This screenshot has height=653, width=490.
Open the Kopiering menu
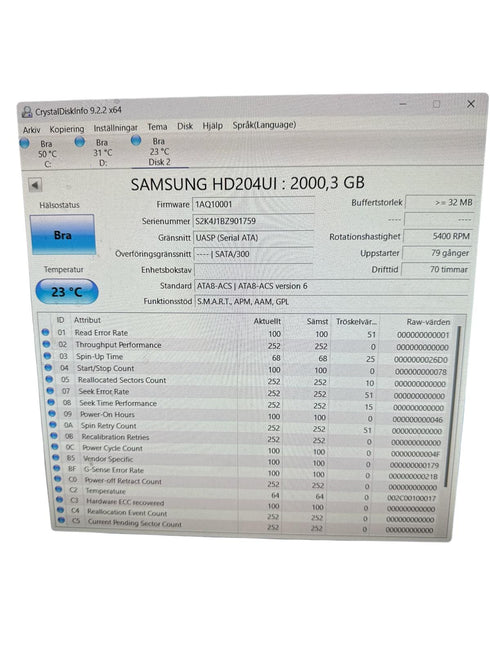67,129
